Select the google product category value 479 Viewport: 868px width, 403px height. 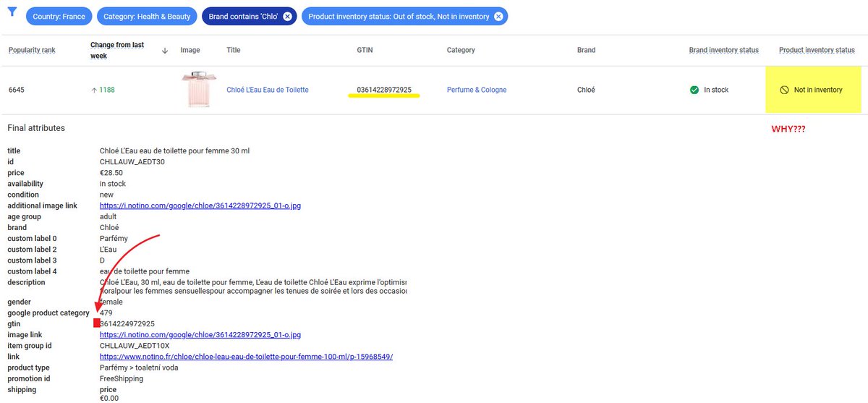point(106,313)
